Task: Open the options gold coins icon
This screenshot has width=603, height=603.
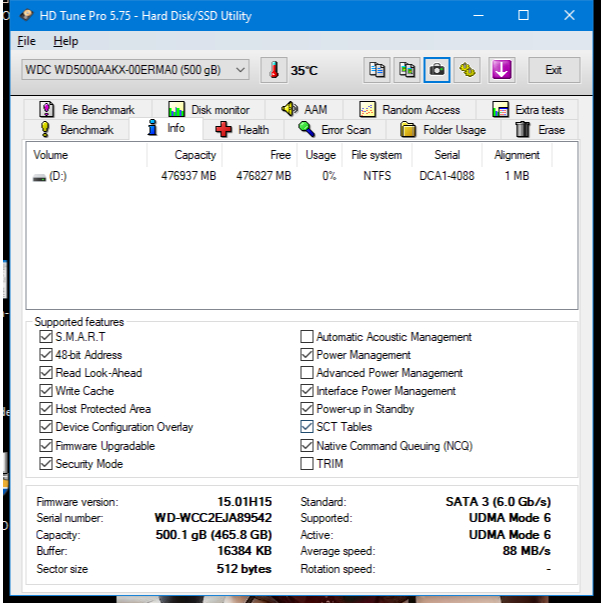Action: 467,70
